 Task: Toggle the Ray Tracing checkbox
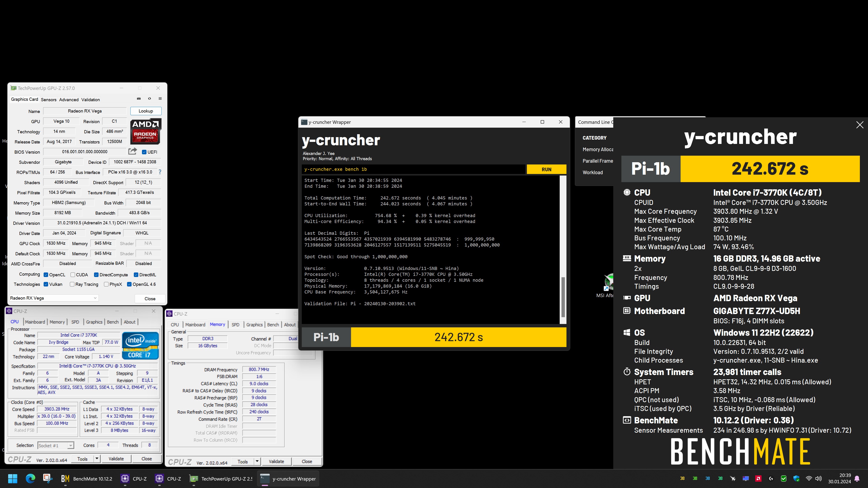point(72,284)
